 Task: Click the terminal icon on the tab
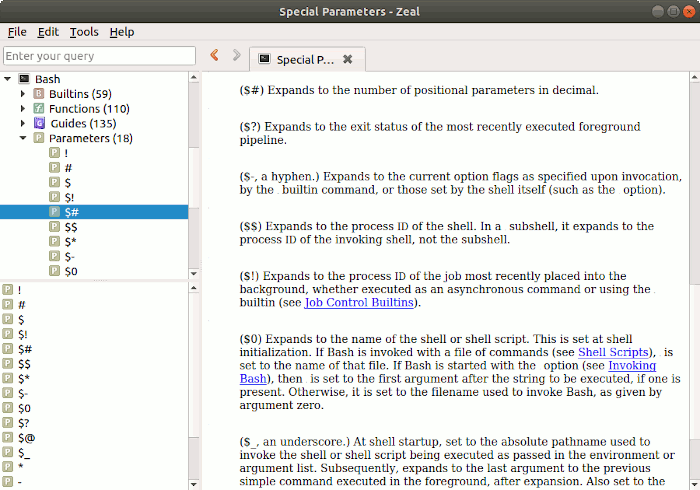click(x=264, y=59)
